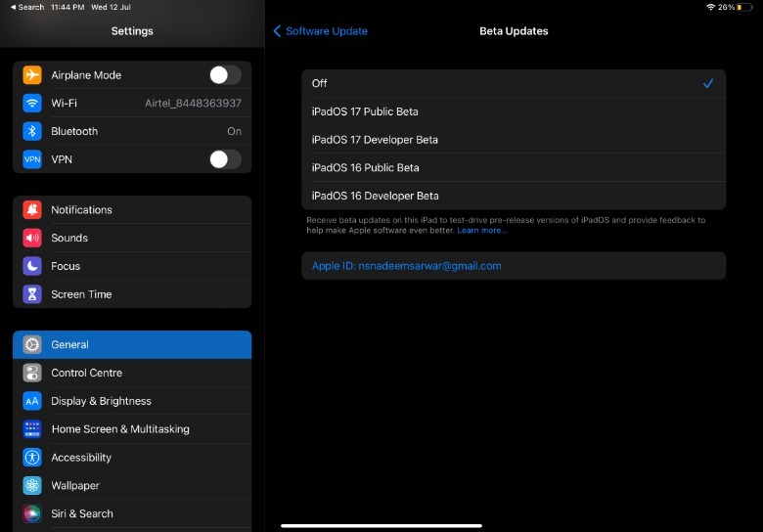Tap the Wallpaper flower icon
The image size is (763, 532).
(x=32, y=485)
